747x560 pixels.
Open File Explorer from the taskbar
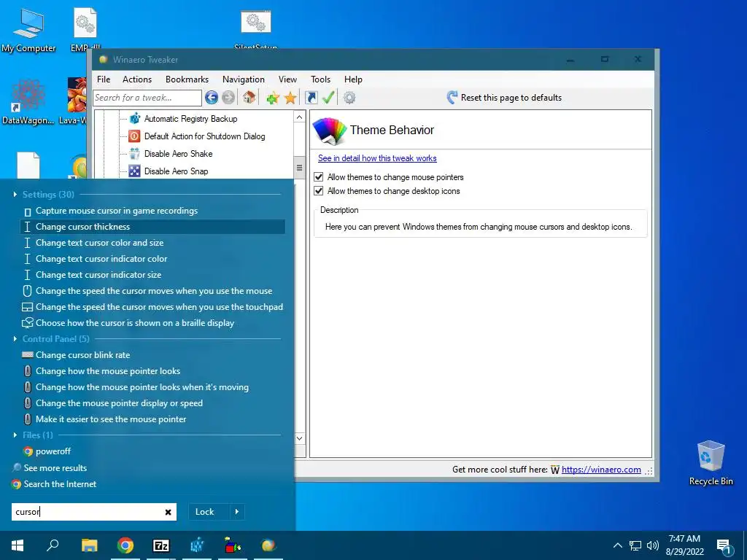coord(89,545)
